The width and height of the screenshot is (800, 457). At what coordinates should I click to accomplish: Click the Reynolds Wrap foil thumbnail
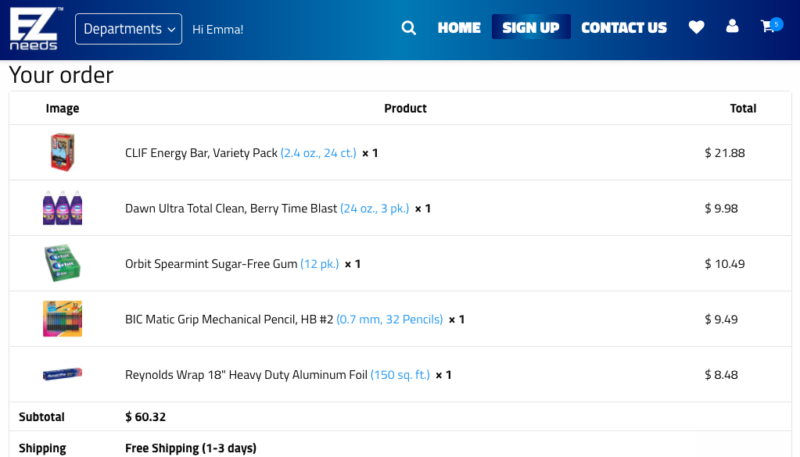pyautogui.click(x=62, y=374)
